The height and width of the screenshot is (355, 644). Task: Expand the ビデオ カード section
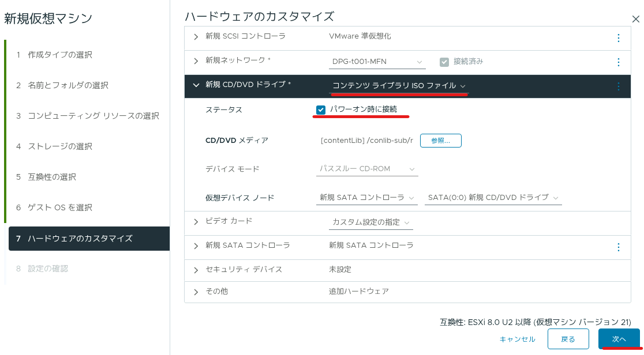point(196,222)
